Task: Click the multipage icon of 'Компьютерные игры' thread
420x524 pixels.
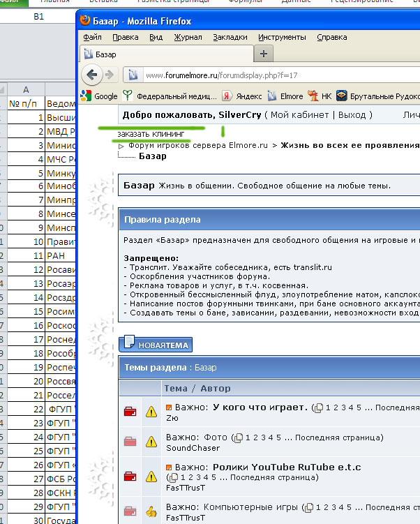Action: (309, 508)
